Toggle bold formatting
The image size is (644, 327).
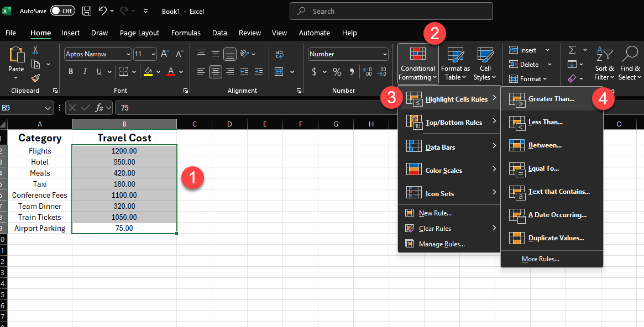pyautogui.click(x=71, y=72)
